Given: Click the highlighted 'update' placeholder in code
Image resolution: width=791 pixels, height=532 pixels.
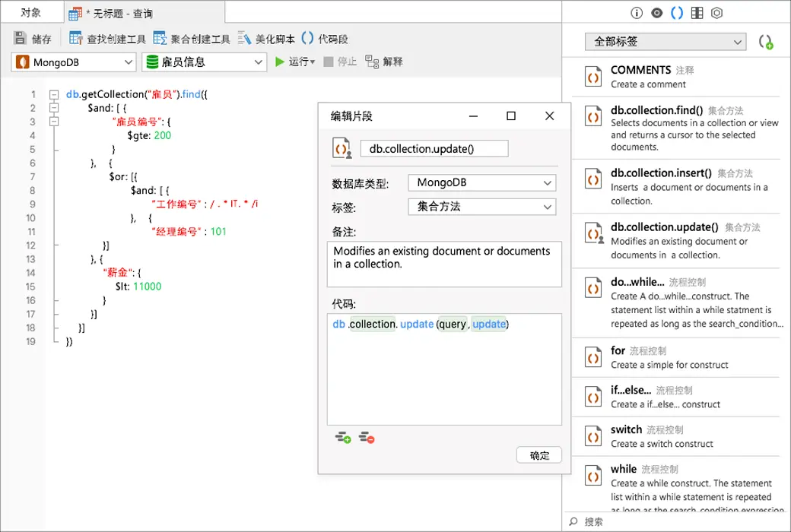Looking at the screenshot, I should click(489, 325).
